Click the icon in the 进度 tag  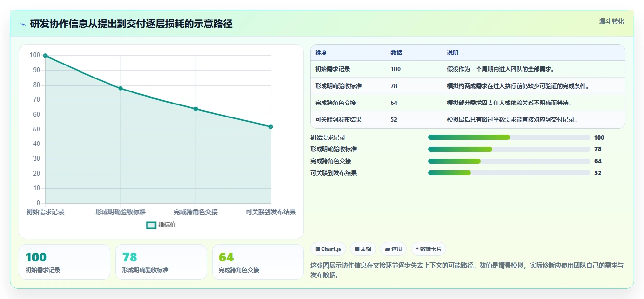click(387, 249)
